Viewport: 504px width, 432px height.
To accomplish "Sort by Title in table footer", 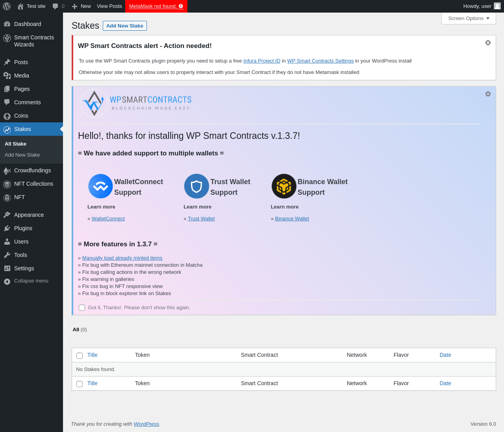I will [x=93, y=383].
